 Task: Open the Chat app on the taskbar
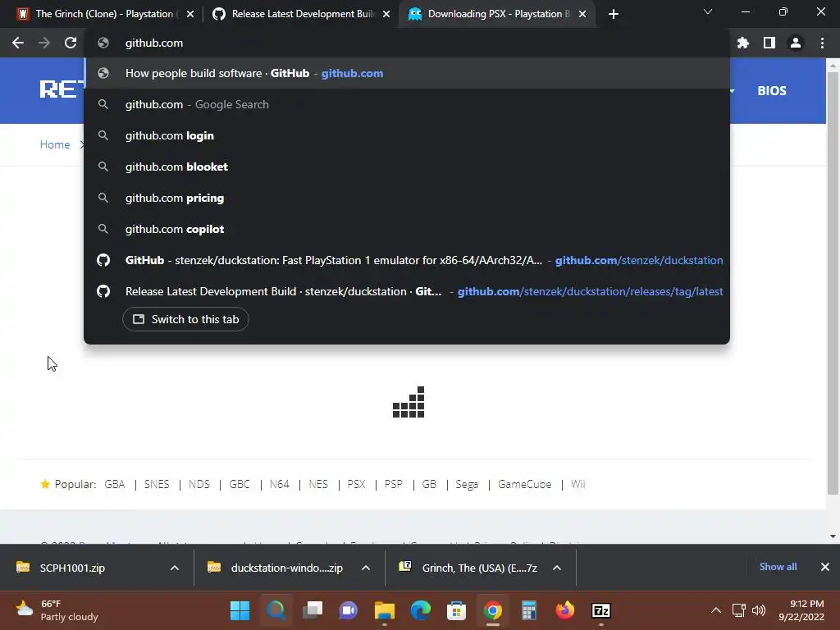tap(348, 610)
